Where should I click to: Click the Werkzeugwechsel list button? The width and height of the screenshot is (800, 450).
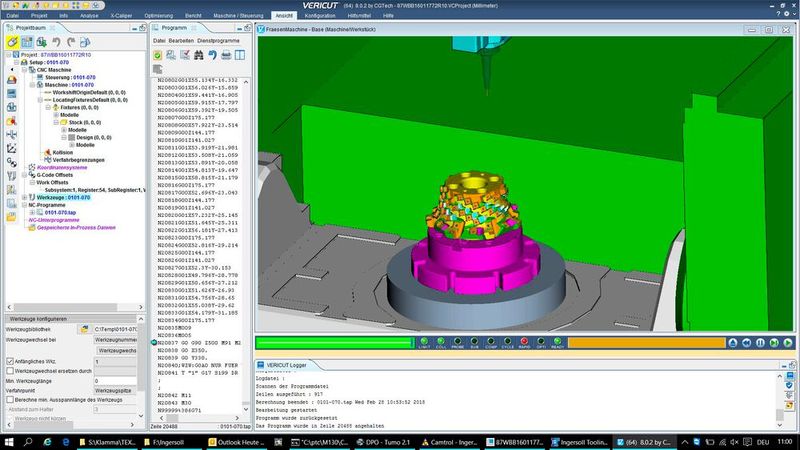tap(117, 351)
